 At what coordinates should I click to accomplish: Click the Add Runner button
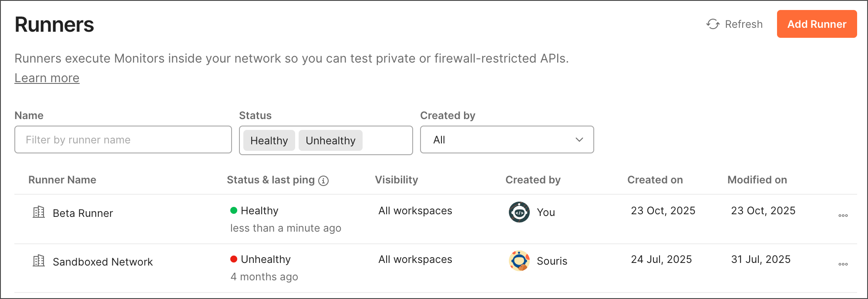[817, 24]
